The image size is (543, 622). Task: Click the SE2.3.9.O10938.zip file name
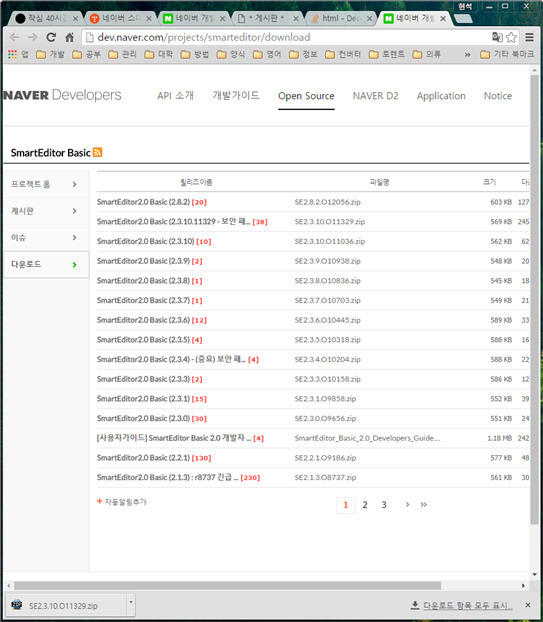coord(328,261)
